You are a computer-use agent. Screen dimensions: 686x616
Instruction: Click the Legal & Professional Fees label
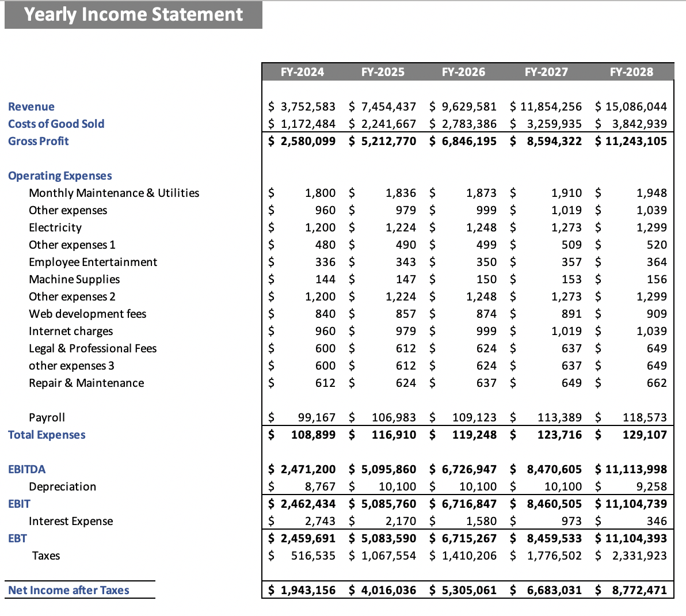[93, 348]
